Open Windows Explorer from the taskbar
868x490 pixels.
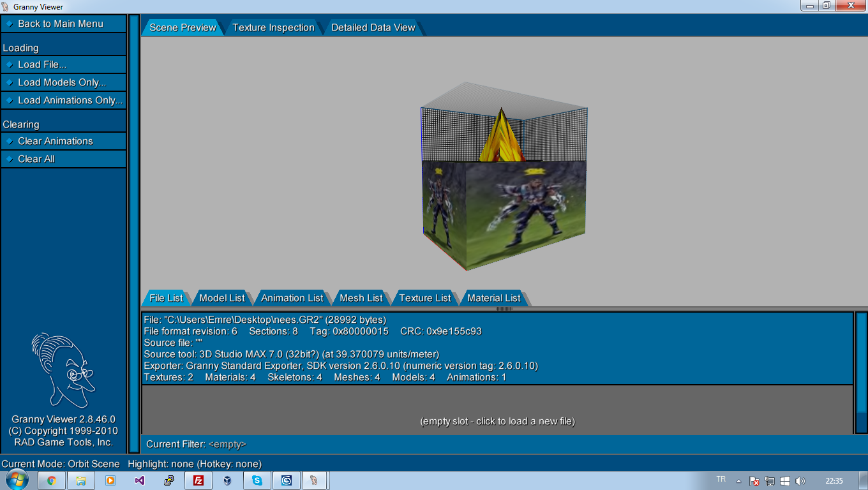coord(81,481)
